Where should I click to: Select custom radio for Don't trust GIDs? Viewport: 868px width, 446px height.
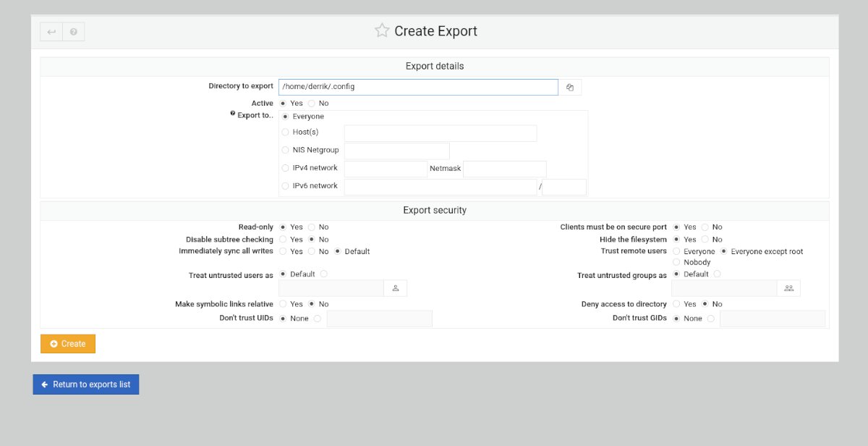click(x=711, y=319)
